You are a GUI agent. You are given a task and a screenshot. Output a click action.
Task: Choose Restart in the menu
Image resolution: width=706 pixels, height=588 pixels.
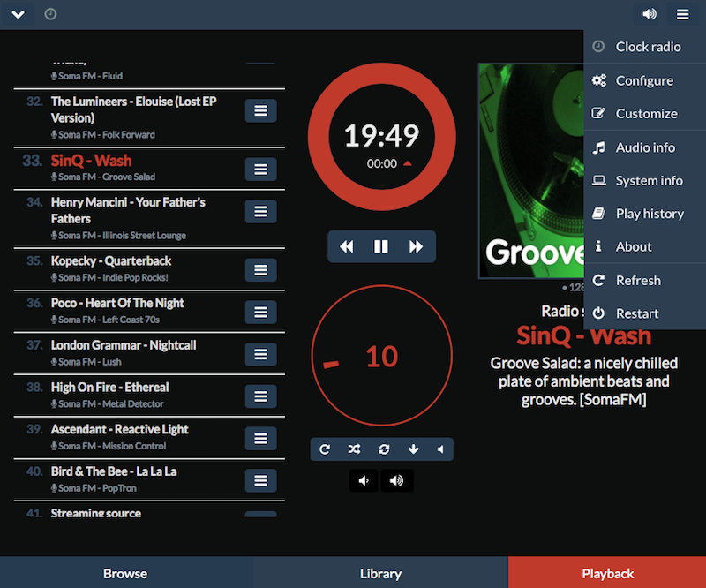(645, 313)
